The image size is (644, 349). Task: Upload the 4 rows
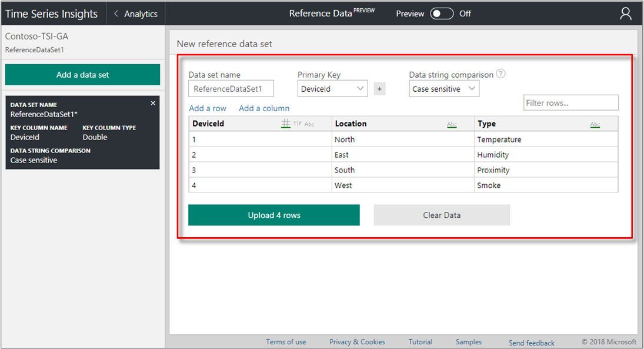tap(273, 215)
